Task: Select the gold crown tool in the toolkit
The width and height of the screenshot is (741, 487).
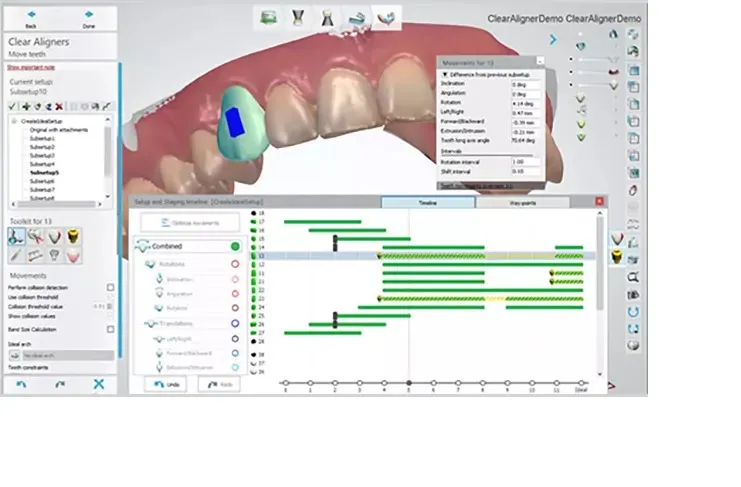Action: point(73,236)
